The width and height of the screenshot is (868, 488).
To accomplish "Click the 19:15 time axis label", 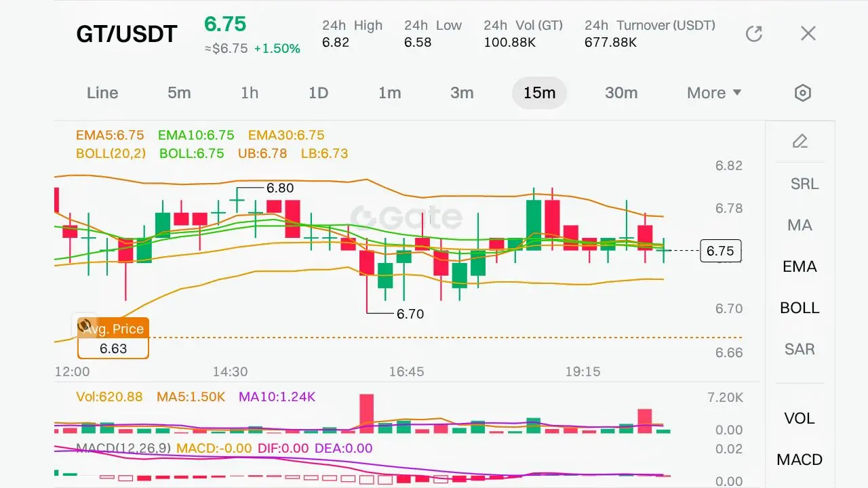I will click(583, 371).
